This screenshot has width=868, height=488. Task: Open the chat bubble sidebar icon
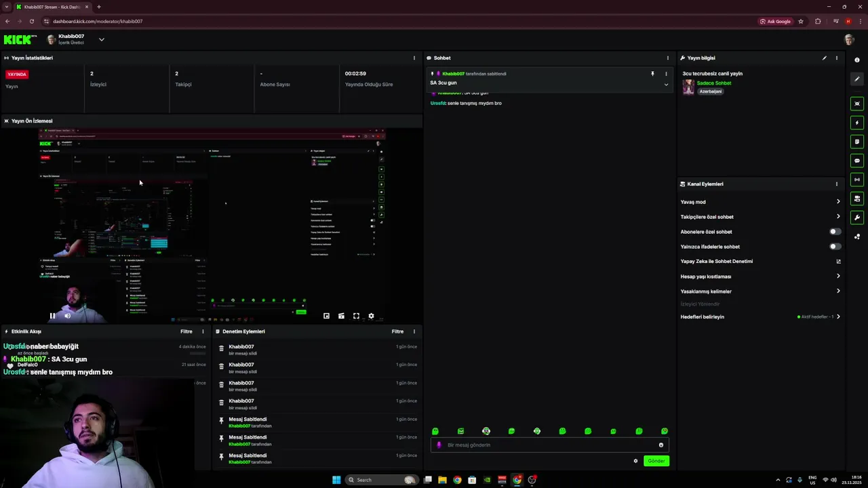pos(857,161)
